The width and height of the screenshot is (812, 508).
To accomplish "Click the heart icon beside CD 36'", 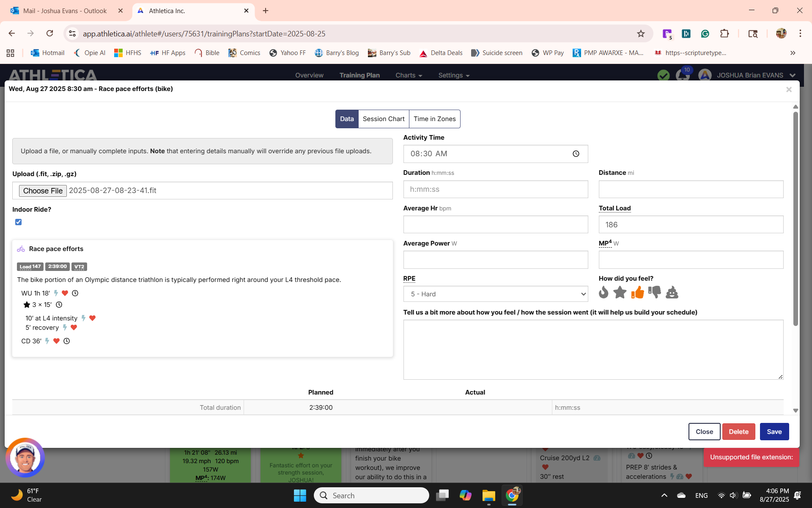I will coord(56,341).
